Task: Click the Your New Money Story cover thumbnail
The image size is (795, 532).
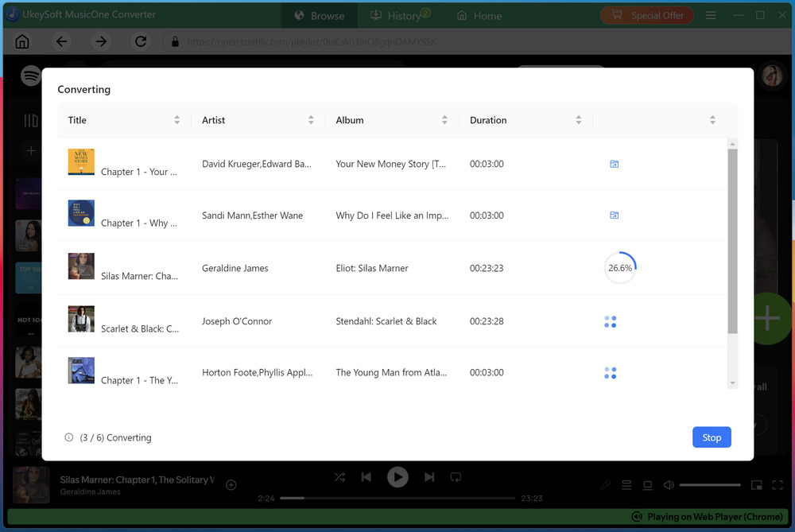Action: point(81,161)
